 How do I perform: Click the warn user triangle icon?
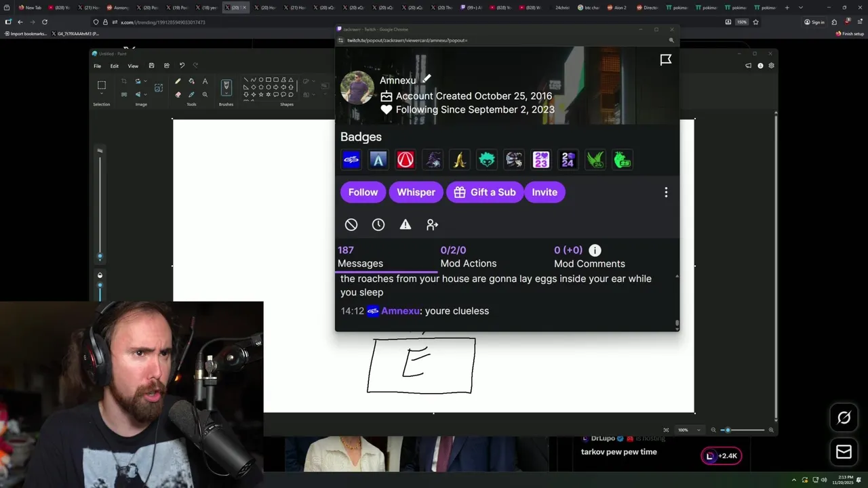pyautogui.click(x=406, y=224)
